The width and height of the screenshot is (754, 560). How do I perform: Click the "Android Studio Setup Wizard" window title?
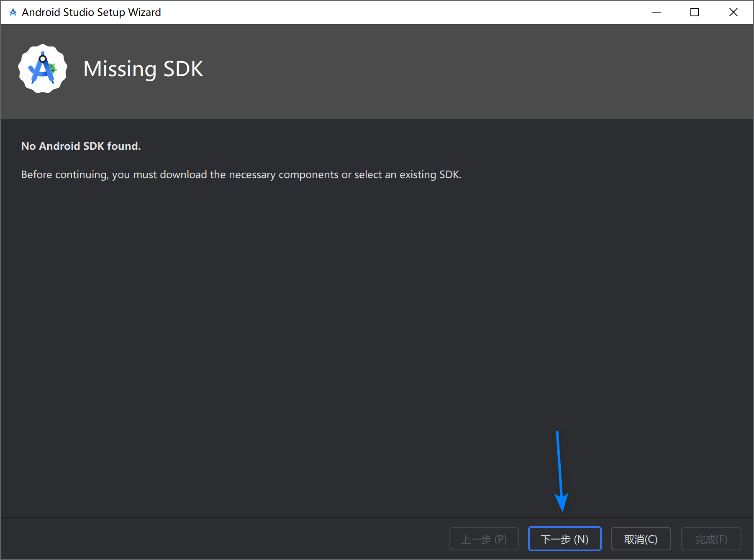click(x=91, y=12)
